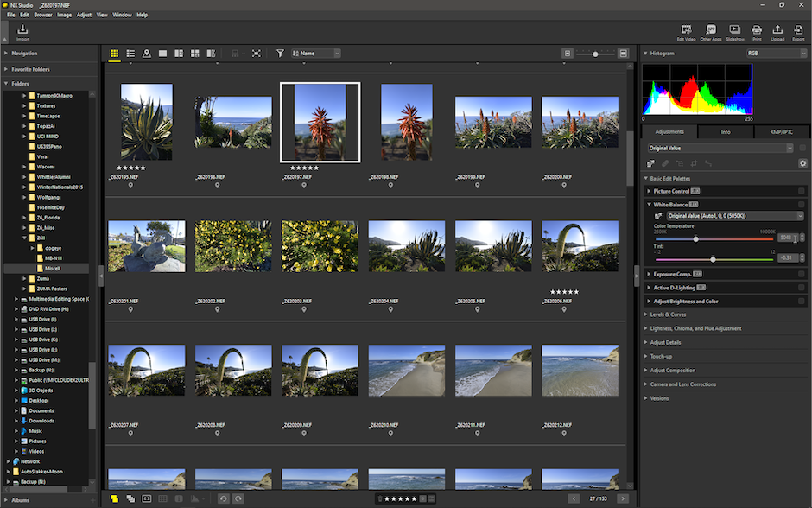Launch the Other Apps icon
Viewport: 812px width, 508px height.
tap(710, 32)
